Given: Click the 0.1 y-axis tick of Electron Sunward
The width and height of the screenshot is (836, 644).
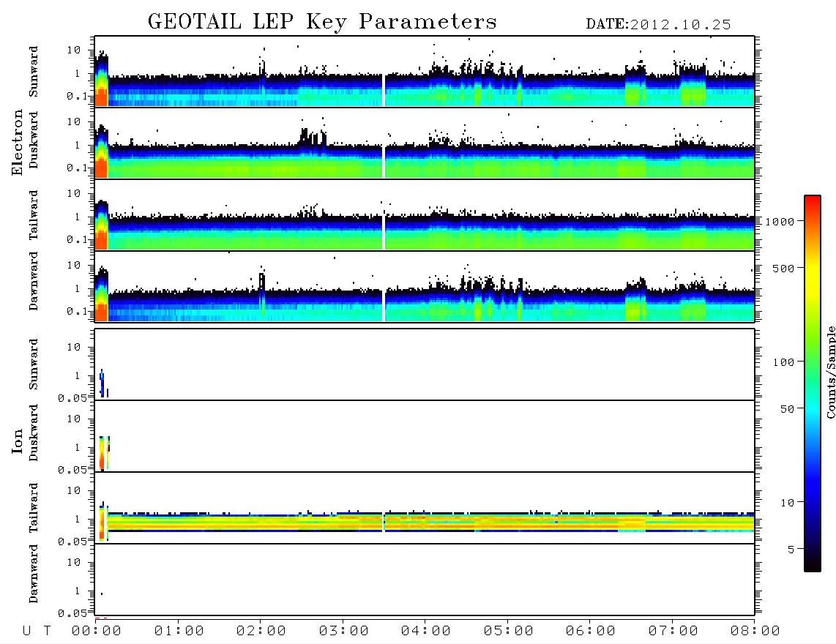Looking at the screenshot, I should 78,97.
